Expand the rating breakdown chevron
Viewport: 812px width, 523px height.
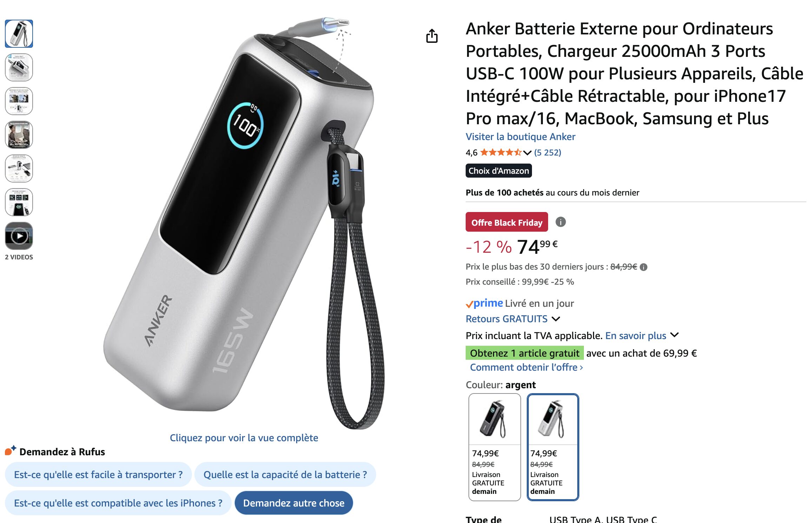tap(527, 153)
